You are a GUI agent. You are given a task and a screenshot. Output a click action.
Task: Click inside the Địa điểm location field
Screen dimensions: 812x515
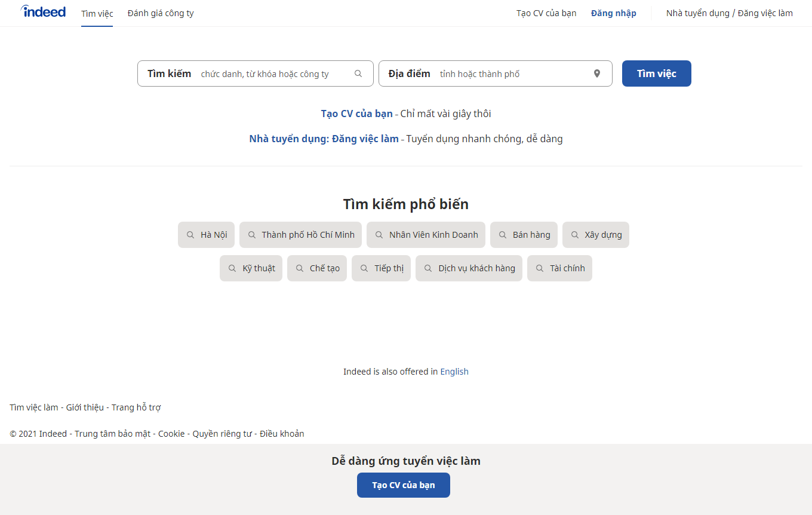[x=513, y=73]
